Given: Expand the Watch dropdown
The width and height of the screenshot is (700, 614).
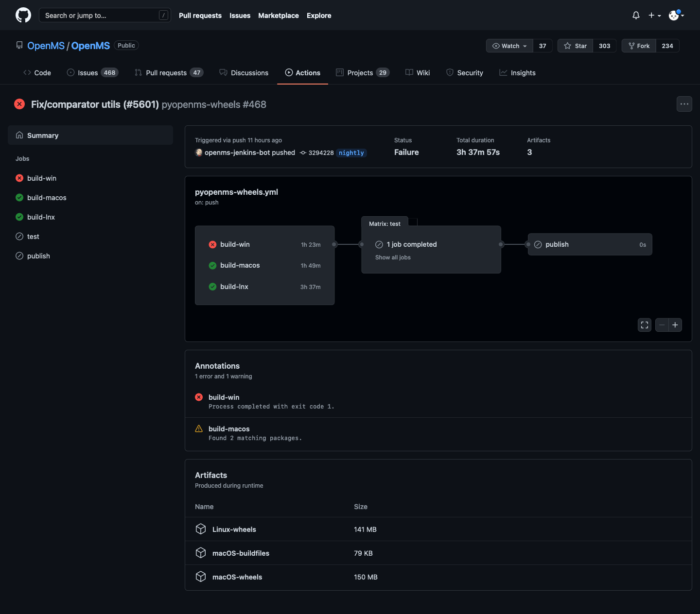Looking at the screenshot, I should tap(509, 46).
